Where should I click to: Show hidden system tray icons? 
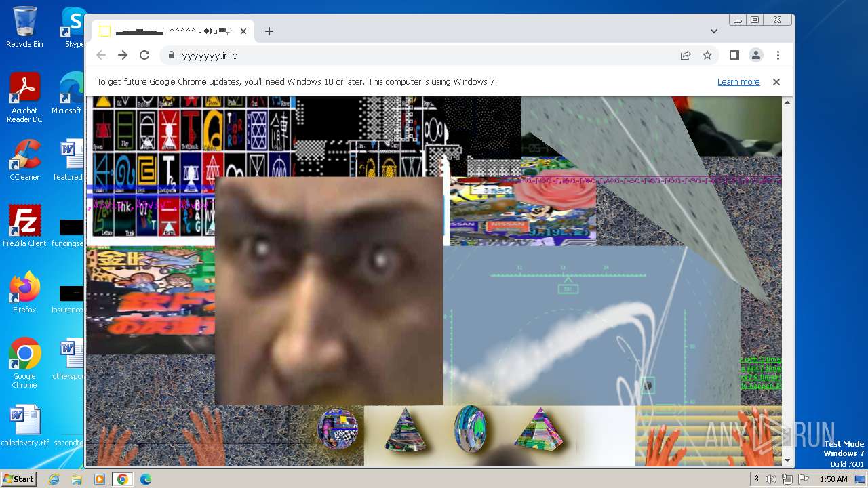tap(756, 479)
